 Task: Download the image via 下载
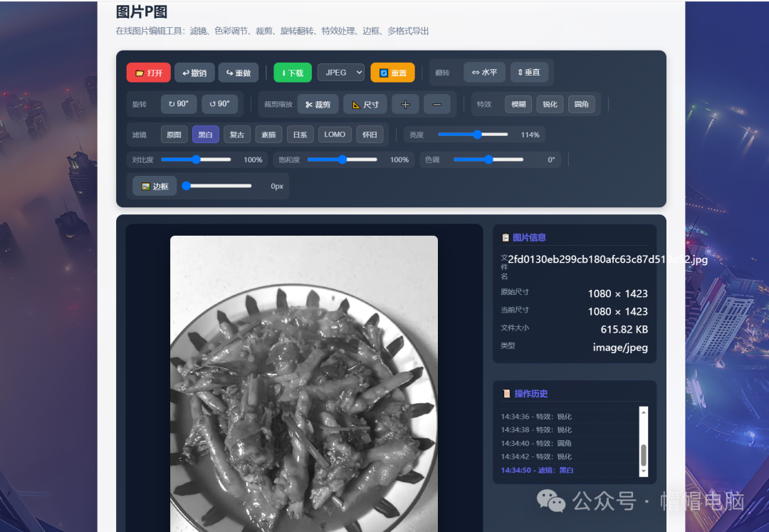coord(293,73)
